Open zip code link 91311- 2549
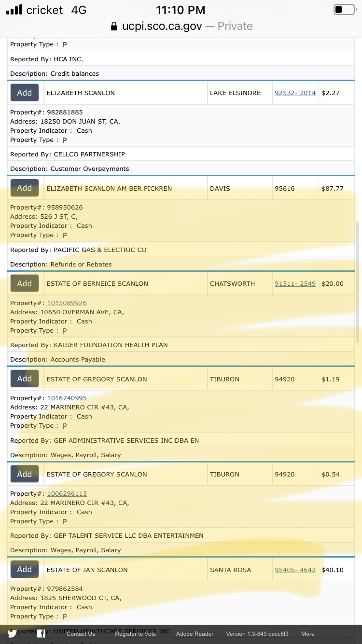Viewport: 362px width, 644px height. click(295, 283)
